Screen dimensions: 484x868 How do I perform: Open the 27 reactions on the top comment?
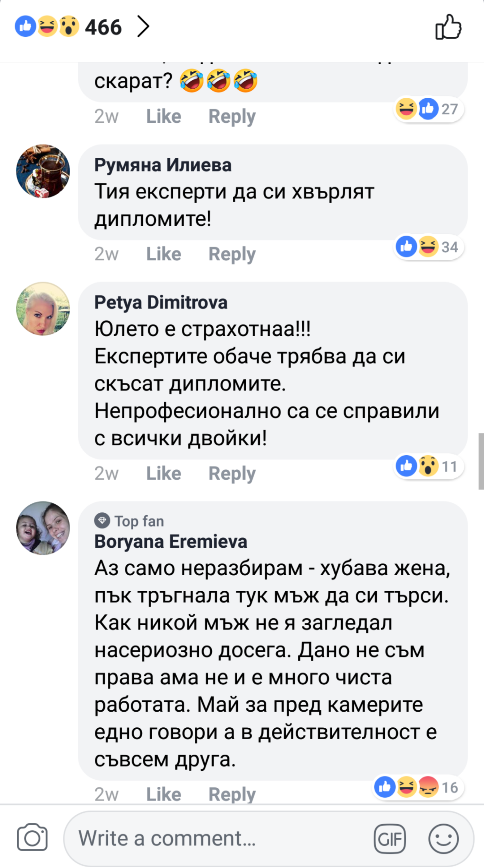click(428, 109)
